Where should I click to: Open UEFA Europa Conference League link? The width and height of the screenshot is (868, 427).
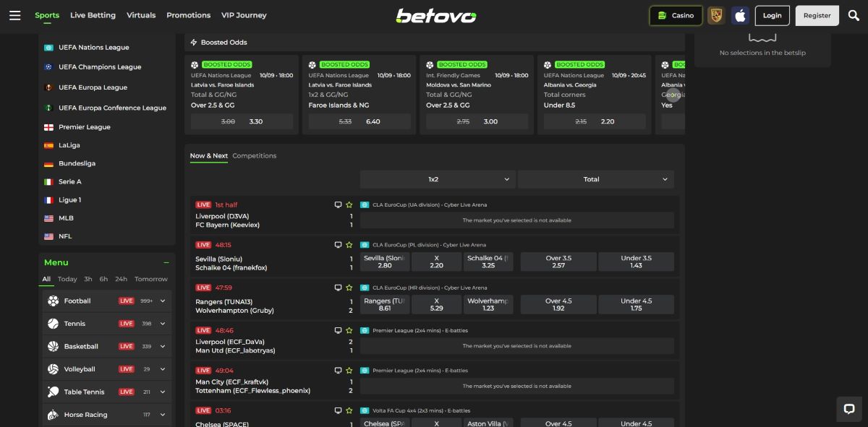pyautogui.click(x=112, y=108)
